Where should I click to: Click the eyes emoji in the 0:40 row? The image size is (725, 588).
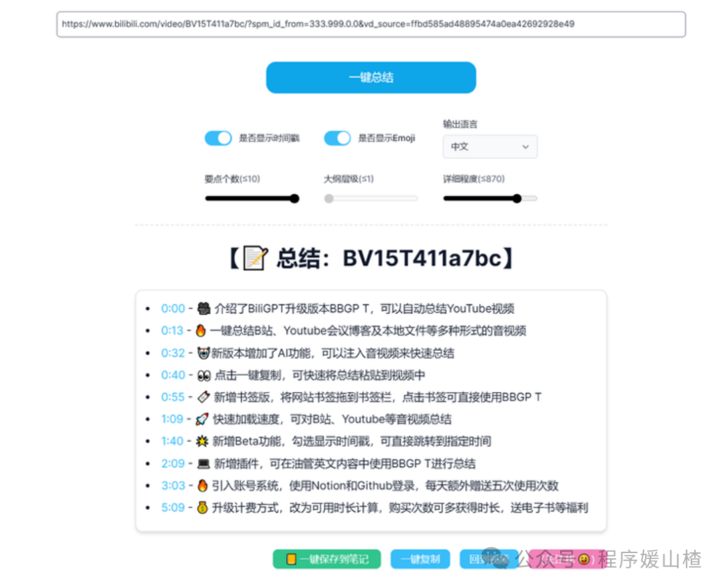point(204,375)
